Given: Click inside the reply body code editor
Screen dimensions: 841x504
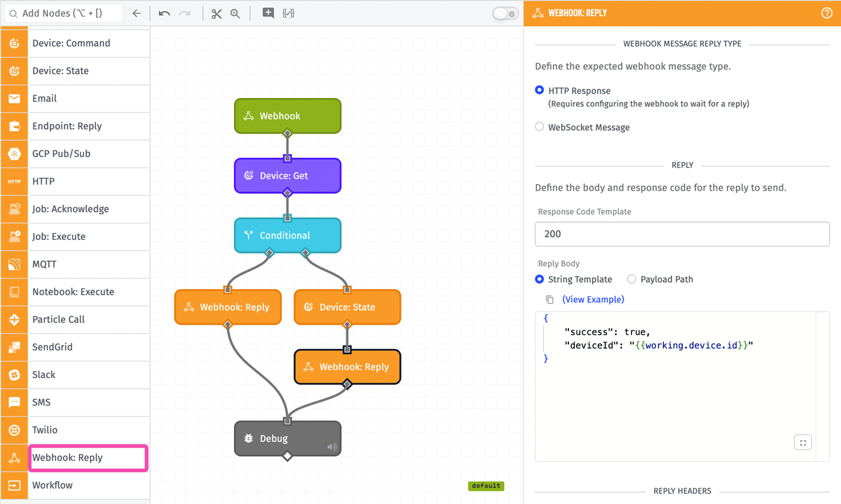Looking at the screenshot, I should coord(682,386).
